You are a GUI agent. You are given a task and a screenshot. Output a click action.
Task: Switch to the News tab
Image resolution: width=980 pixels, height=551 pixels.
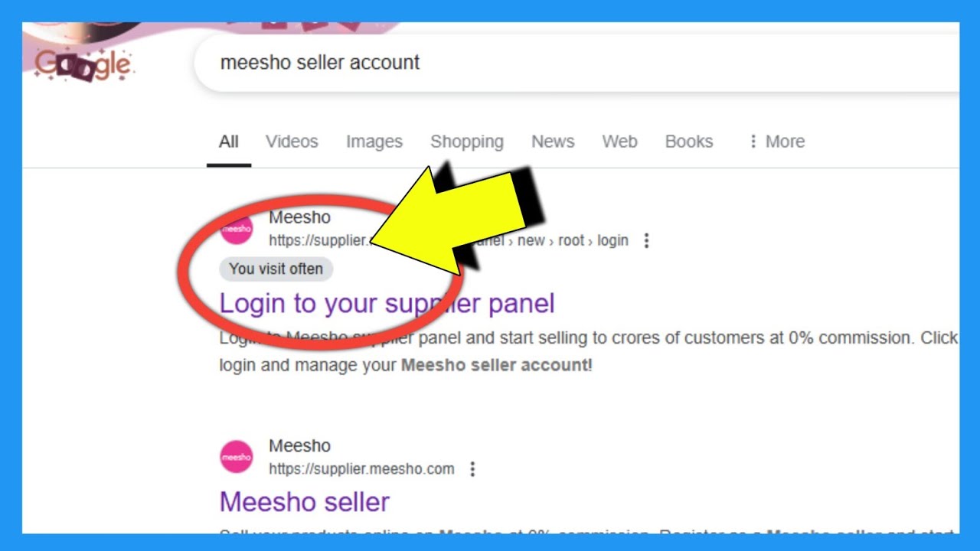point(553,142)
